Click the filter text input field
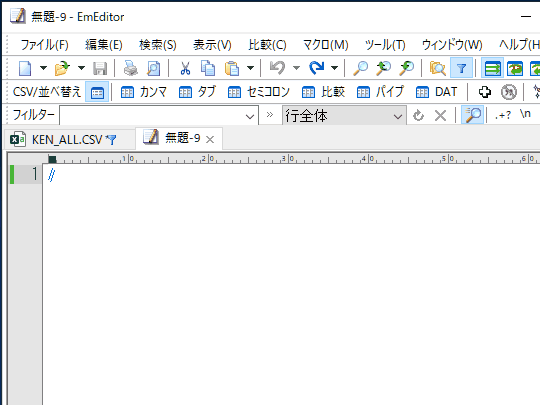This screenshot has width=540, height=405. pyautogui.click(x=153, y=116)
